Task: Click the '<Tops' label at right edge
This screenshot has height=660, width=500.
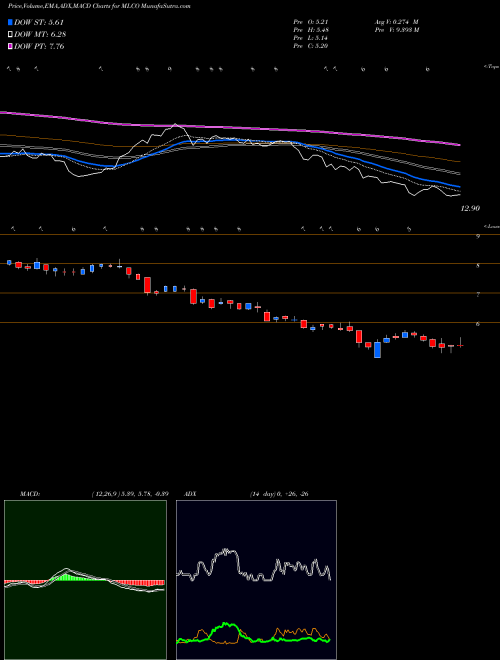Action: coord(491,67)
